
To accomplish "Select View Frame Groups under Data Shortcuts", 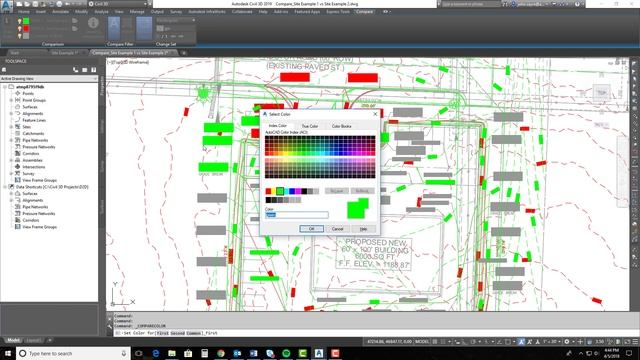I will [x=39, y=227].
